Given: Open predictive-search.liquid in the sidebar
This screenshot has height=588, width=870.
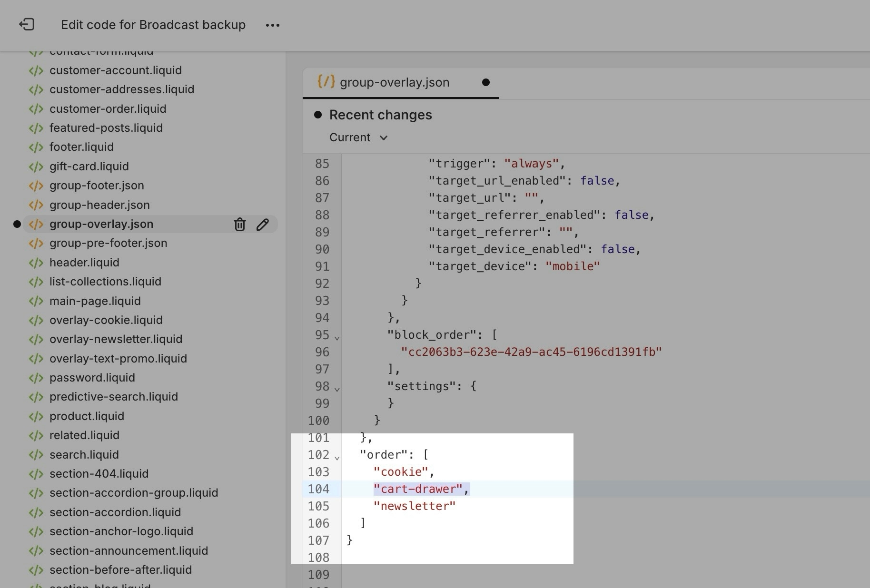Looking at the screenshot, I should 113,397.
